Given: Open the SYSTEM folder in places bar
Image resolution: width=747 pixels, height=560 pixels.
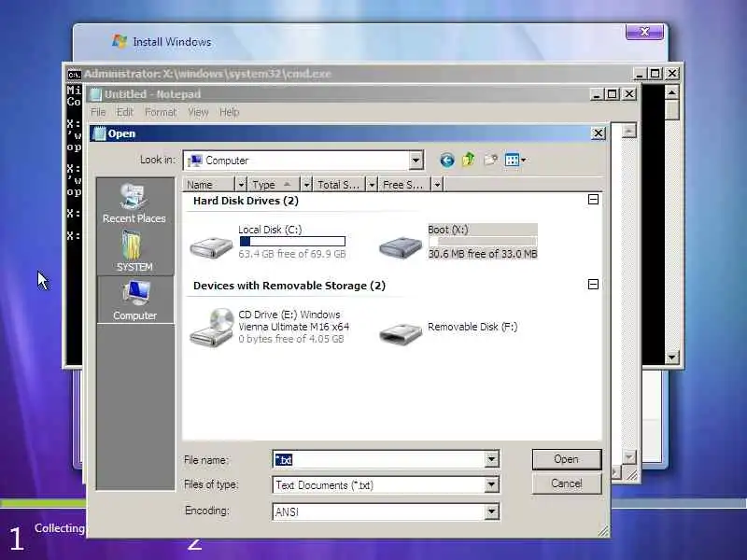Looking at the screenshot, I should click(x=134, y=251).
